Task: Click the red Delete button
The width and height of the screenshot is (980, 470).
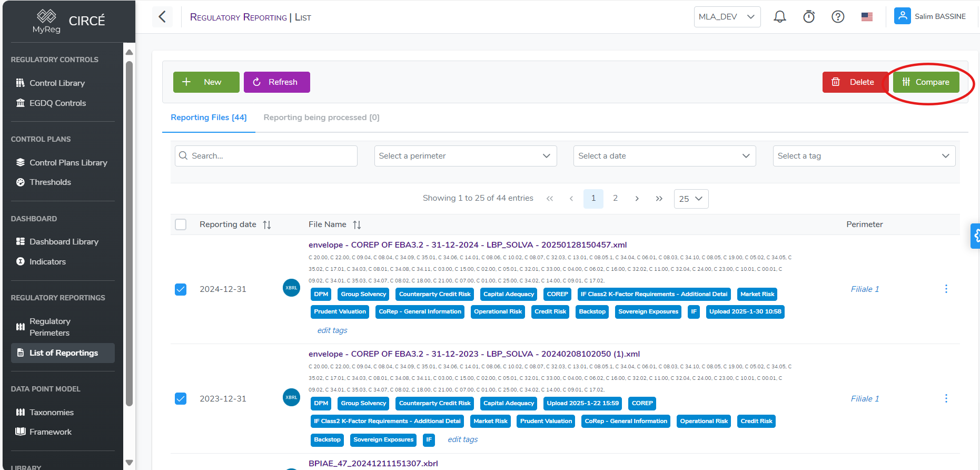Action: point(855,82)
